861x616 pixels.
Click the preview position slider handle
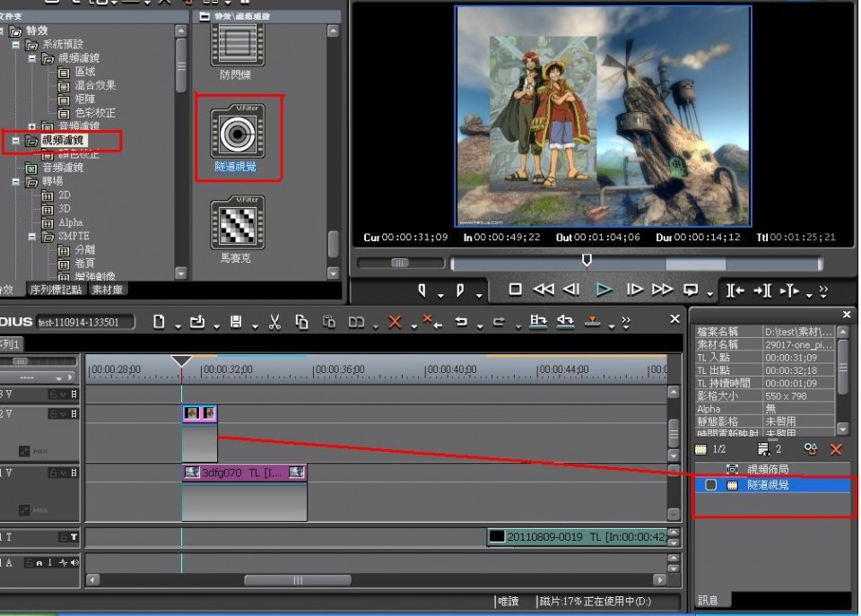[x=587, y=260]
